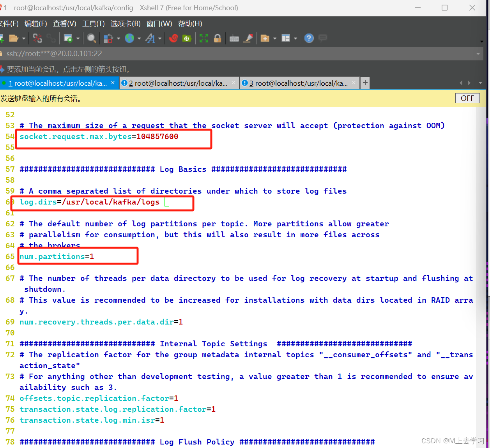Expand the font dropdown arrow

pos(160,38)
